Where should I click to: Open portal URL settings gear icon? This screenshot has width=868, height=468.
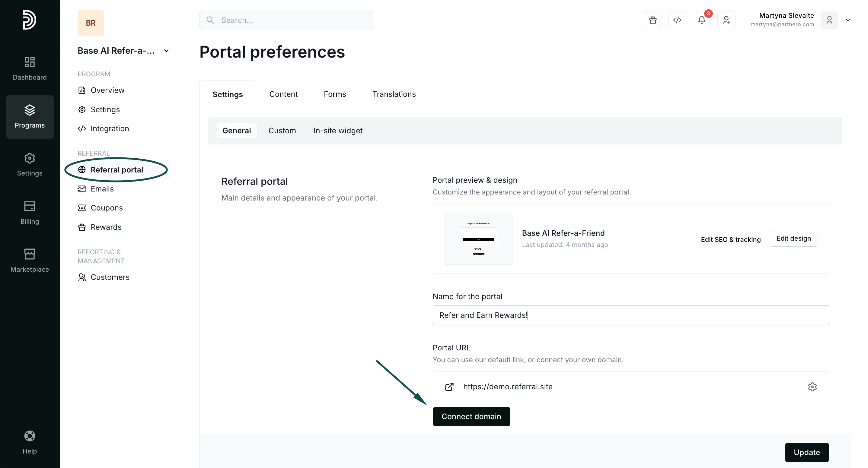[x=812, y=387]
